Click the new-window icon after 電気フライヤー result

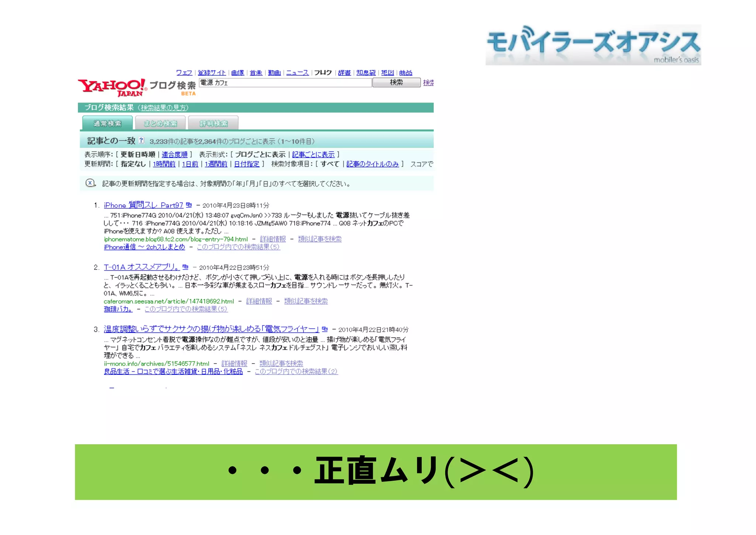[325, 329]
